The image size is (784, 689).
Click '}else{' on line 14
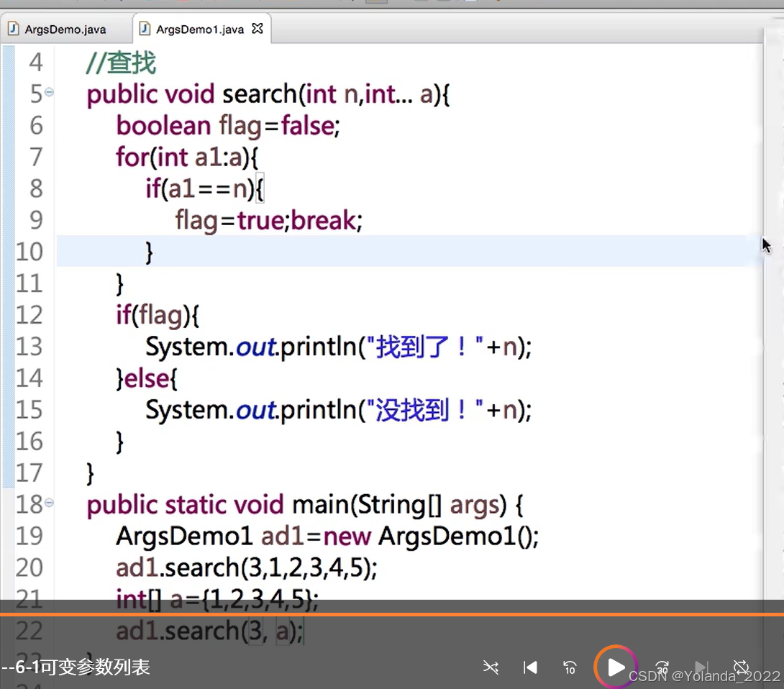click(x=147, y=378)
